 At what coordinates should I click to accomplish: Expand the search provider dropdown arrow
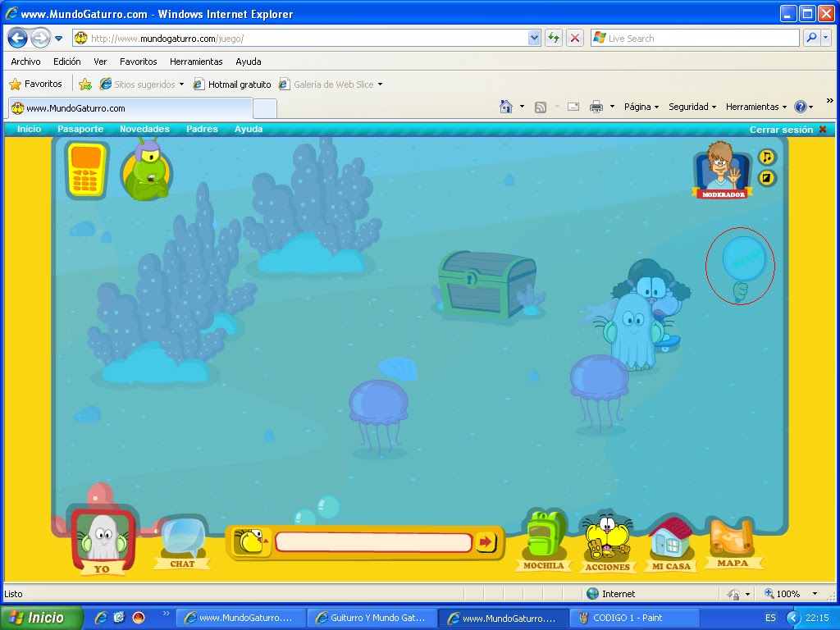coord(825,38)
